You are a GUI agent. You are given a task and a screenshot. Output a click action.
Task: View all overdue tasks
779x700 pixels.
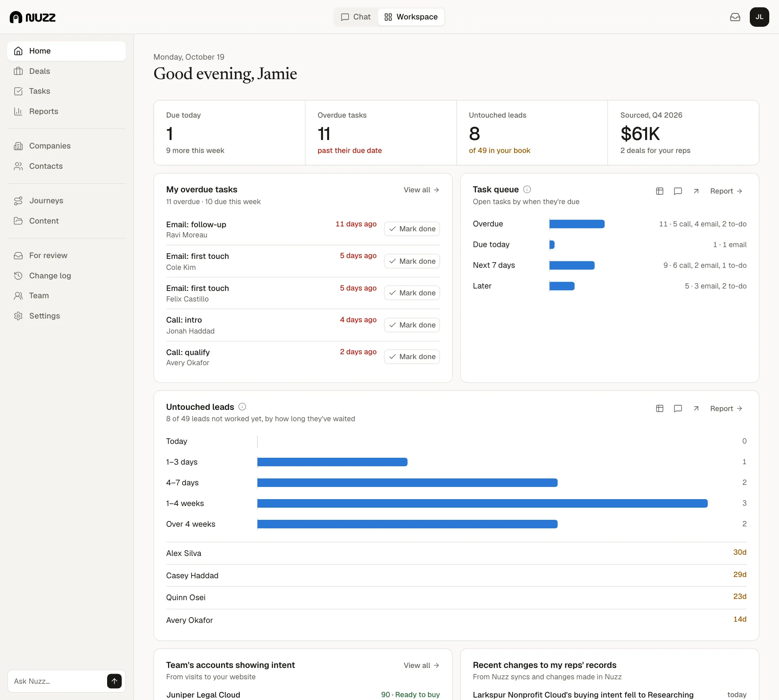(x=422, y=190)
